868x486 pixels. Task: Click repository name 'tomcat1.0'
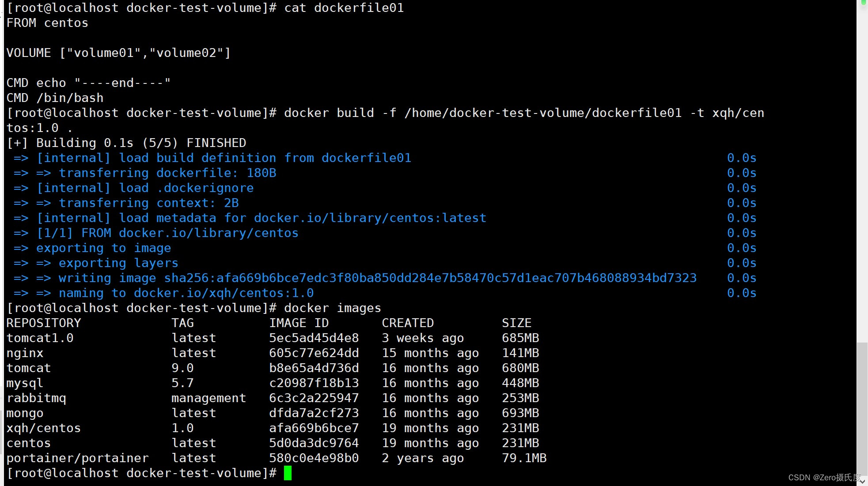coord(40,338)
